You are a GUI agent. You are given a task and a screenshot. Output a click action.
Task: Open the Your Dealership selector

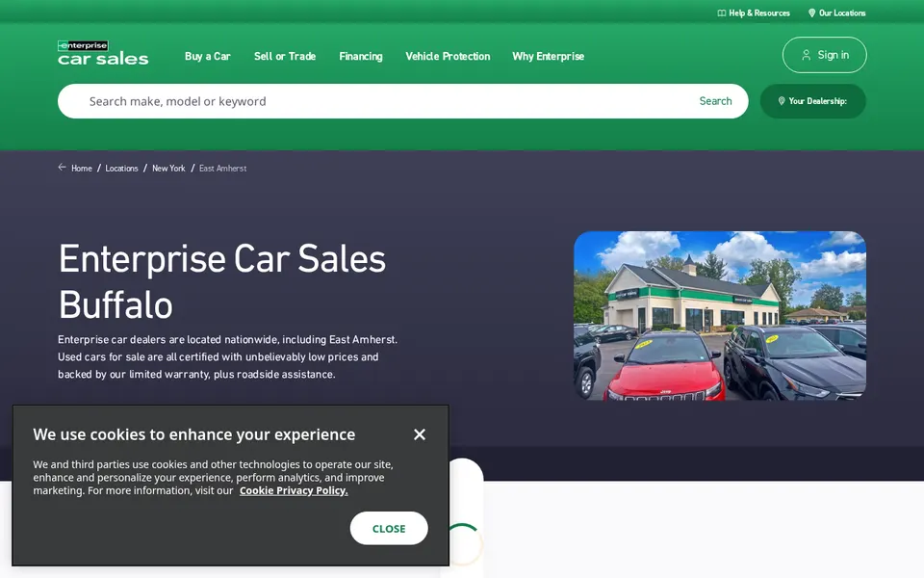(x=813, y=101)
